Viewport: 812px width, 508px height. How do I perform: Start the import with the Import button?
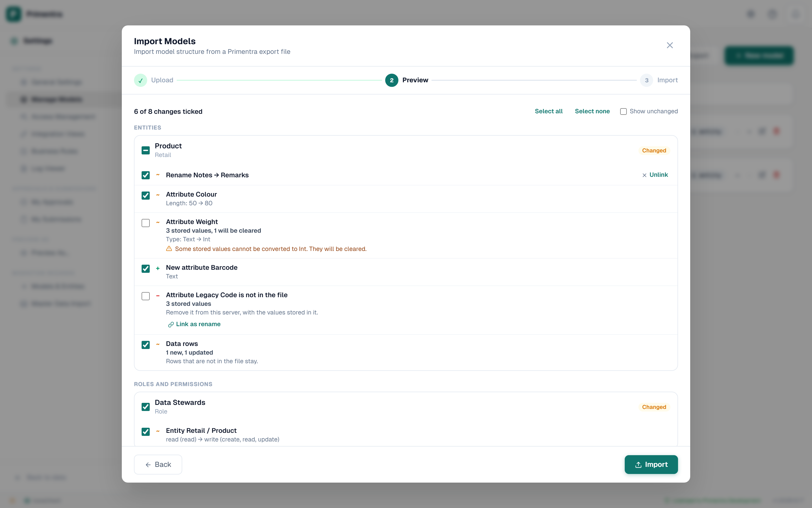[651, 464]
